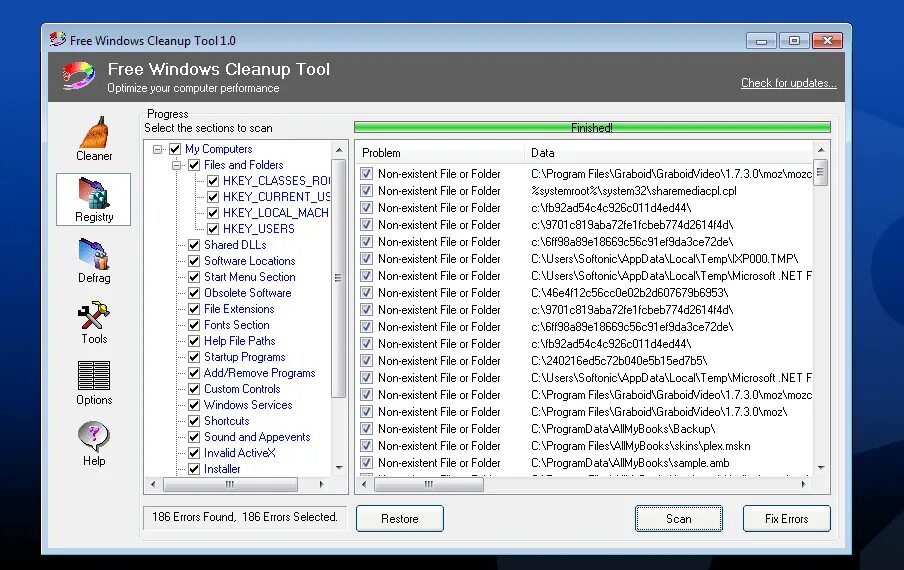This screenshot has width=904, height=570.
Task: Sort by the Data column header
Action: point(669,153)
